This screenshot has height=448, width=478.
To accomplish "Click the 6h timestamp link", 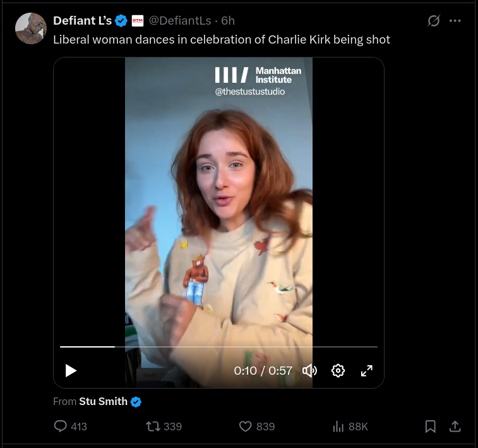I will (228, 21).
